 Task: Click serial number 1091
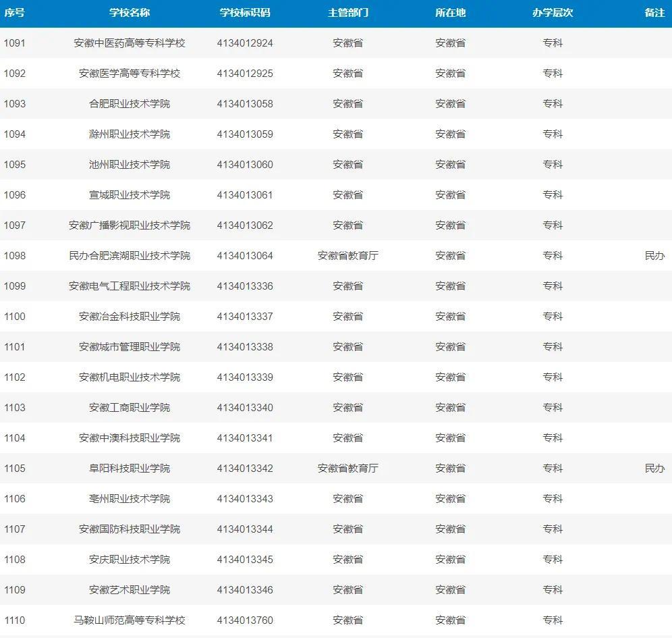(x=15, y=43)
